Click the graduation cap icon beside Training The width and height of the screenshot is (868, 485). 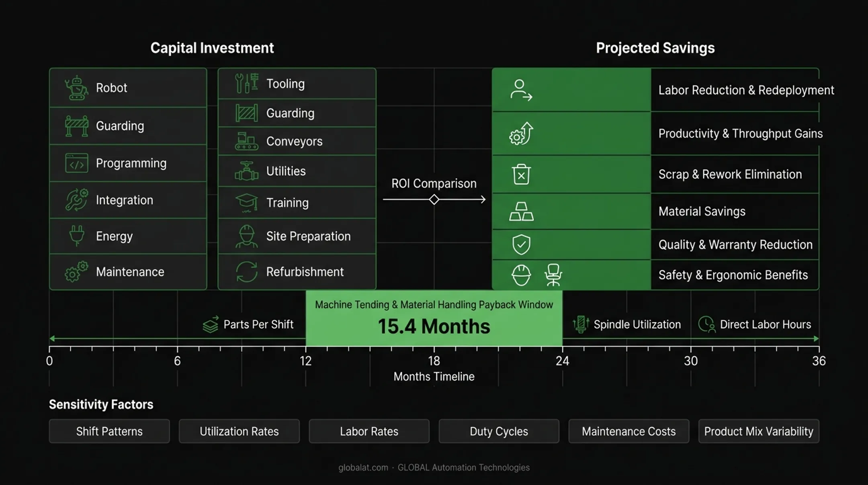246,203
